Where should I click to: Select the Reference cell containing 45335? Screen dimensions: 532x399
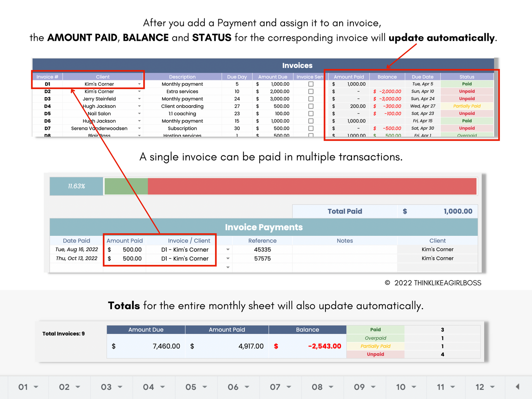[262, 249]
